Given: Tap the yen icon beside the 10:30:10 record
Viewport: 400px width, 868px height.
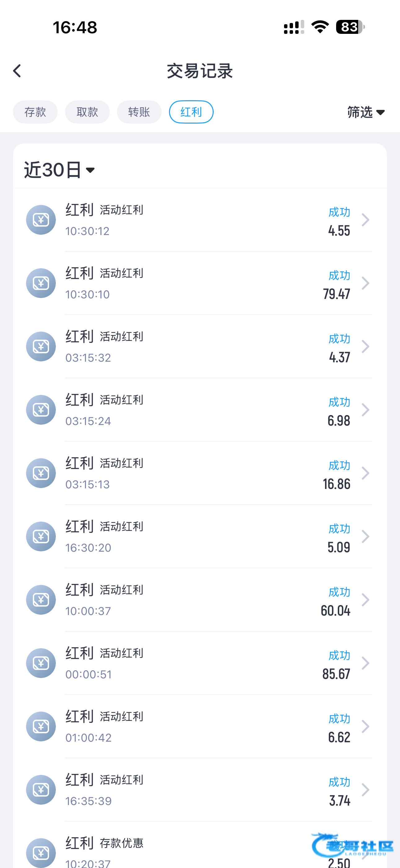Looking at the screenshot, I should [41, 283].
